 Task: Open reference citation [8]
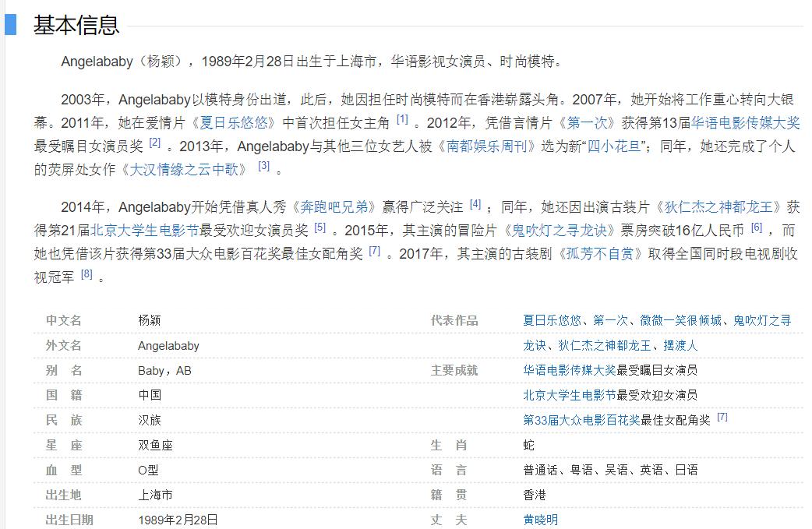[85, 270]
